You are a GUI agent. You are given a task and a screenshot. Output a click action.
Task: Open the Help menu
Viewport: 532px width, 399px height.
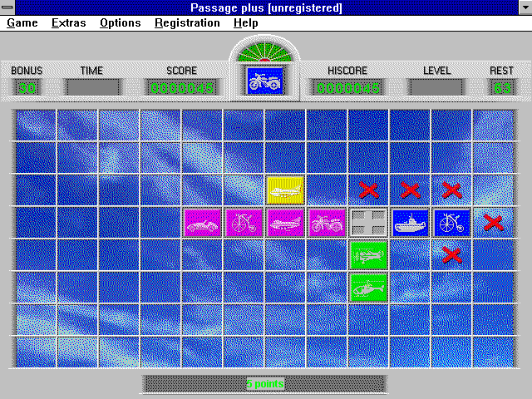[246, 22]
